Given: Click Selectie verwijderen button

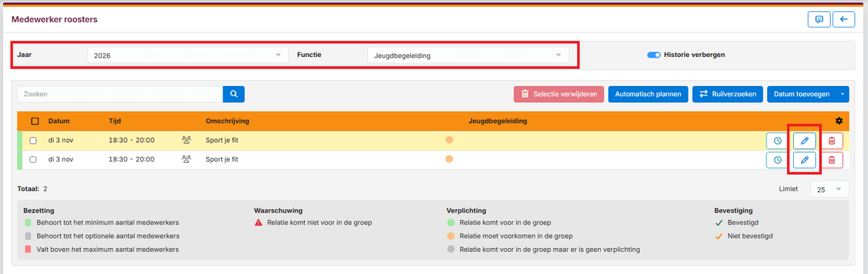Looking at the screenshot, I should point(559,94).
